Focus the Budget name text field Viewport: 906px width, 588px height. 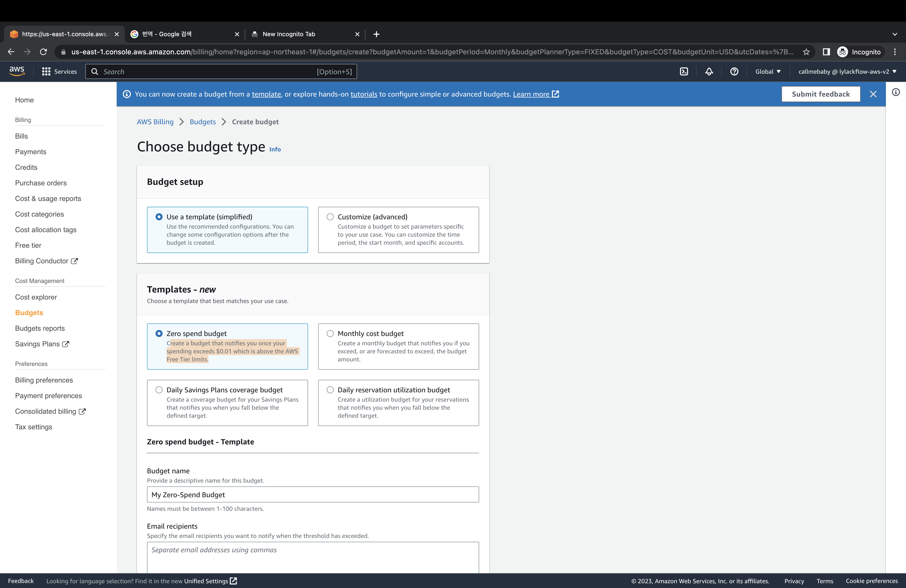[x=313, y=494]
